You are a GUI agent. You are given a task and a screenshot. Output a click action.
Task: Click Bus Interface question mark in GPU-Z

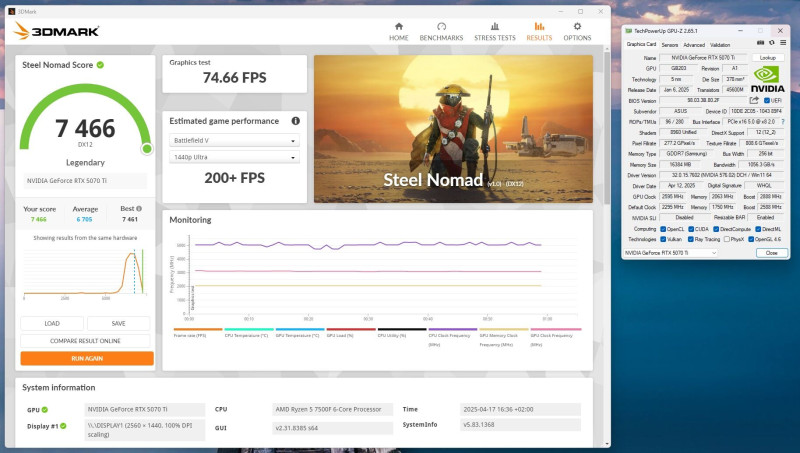783,122
